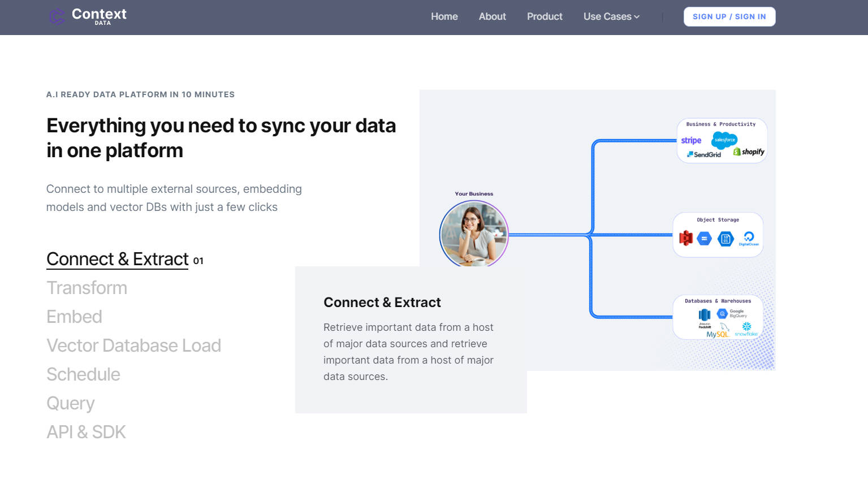Select the Snowflake logo
868x488 pixels.
(x=747, y=329)
